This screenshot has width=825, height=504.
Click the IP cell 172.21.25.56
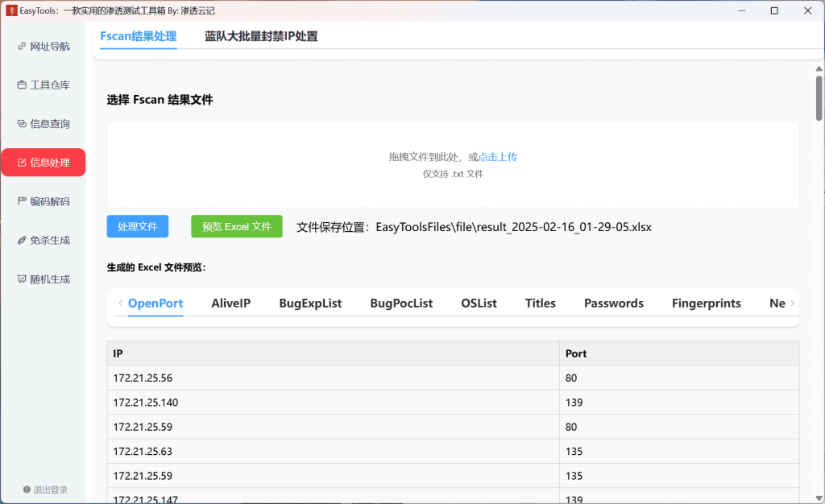point(333,378)
